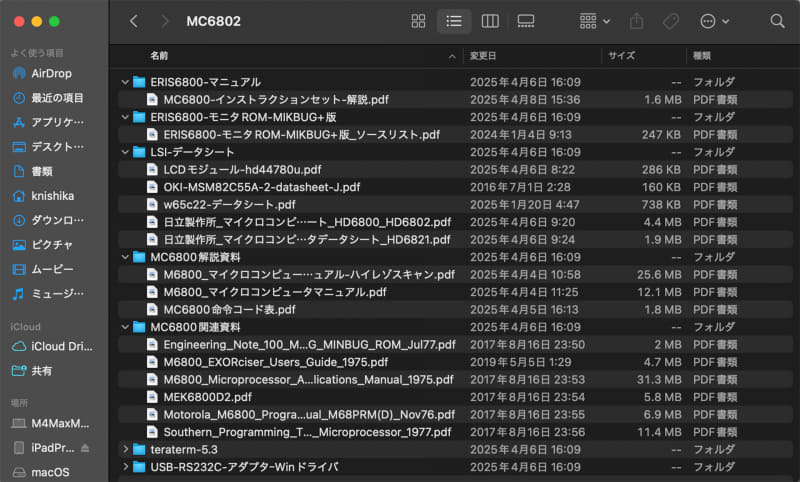Expand the teraterm-5.3 folder
The image size is (800, 482).
[125, 449]
